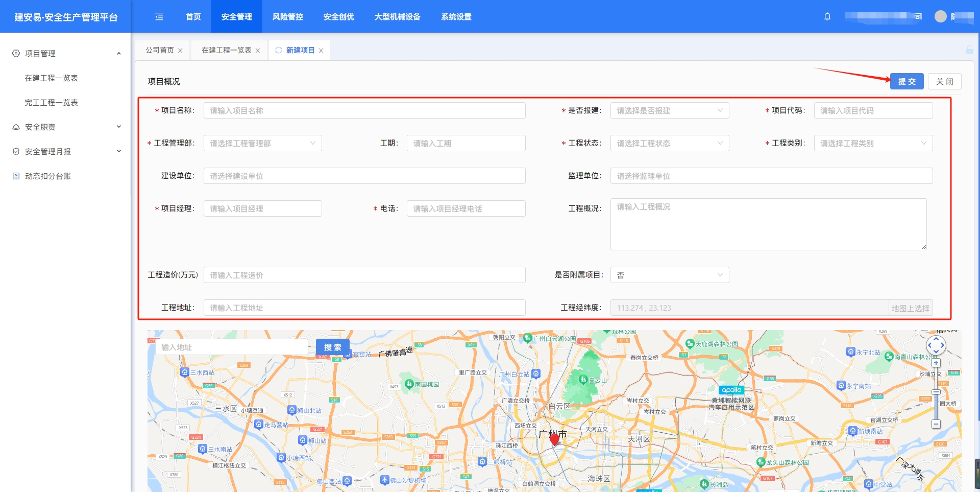Open the 工程类别 dropdown
The image size is (980, 492).
[x=873, y=143]
